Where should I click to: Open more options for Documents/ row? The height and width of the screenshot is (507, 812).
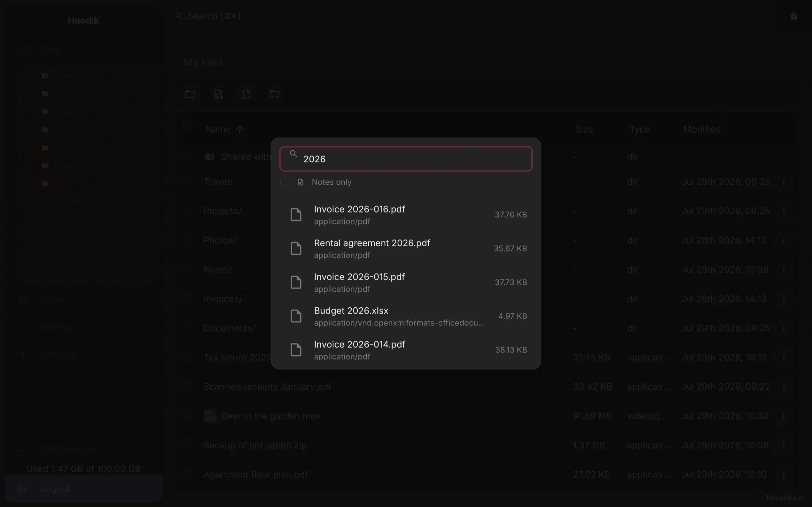coord(784,328)
